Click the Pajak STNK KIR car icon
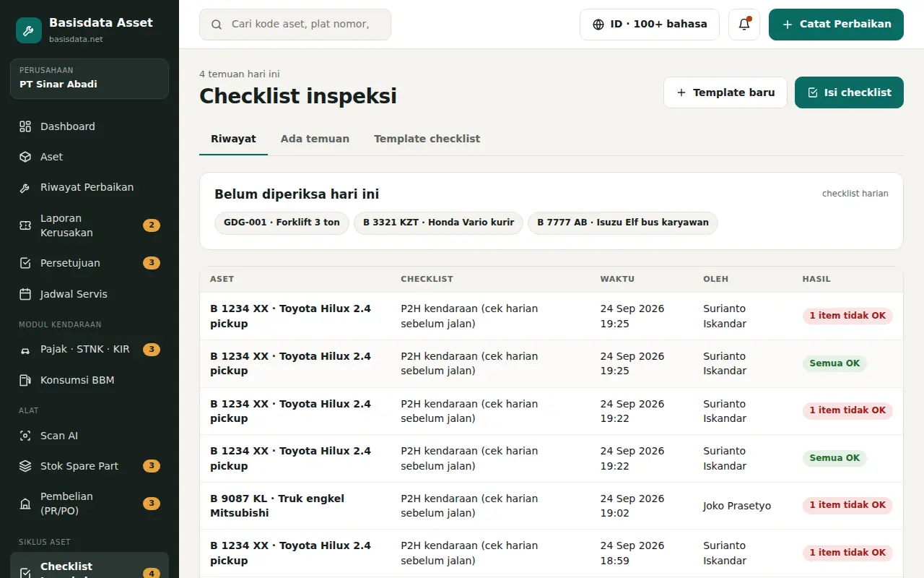 [x=25, y=350]
